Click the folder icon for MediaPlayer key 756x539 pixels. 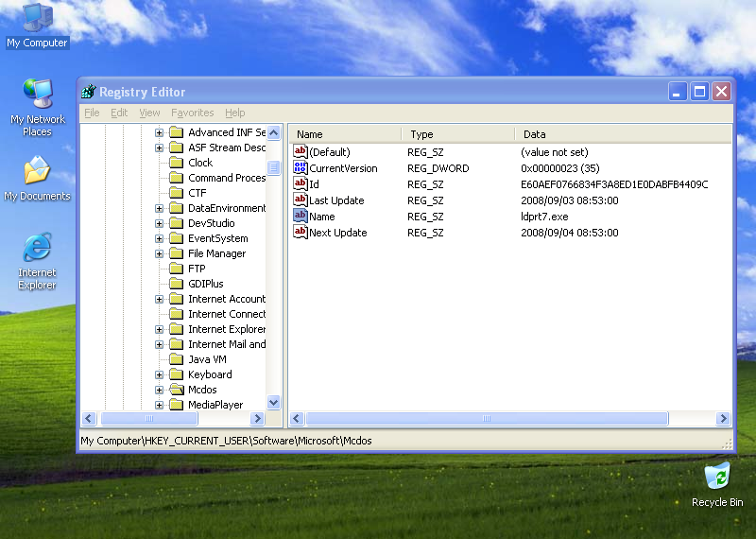coord(177,405)
